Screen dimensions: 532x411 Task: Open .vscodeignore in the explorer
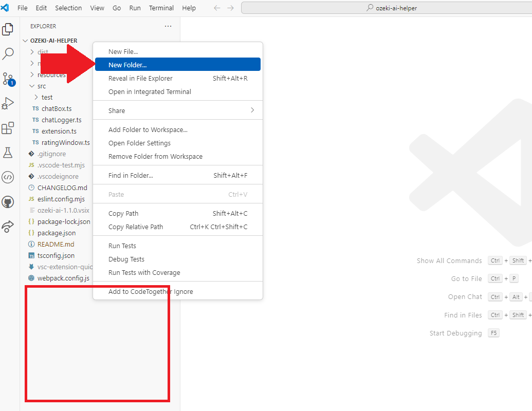(58, 176)
